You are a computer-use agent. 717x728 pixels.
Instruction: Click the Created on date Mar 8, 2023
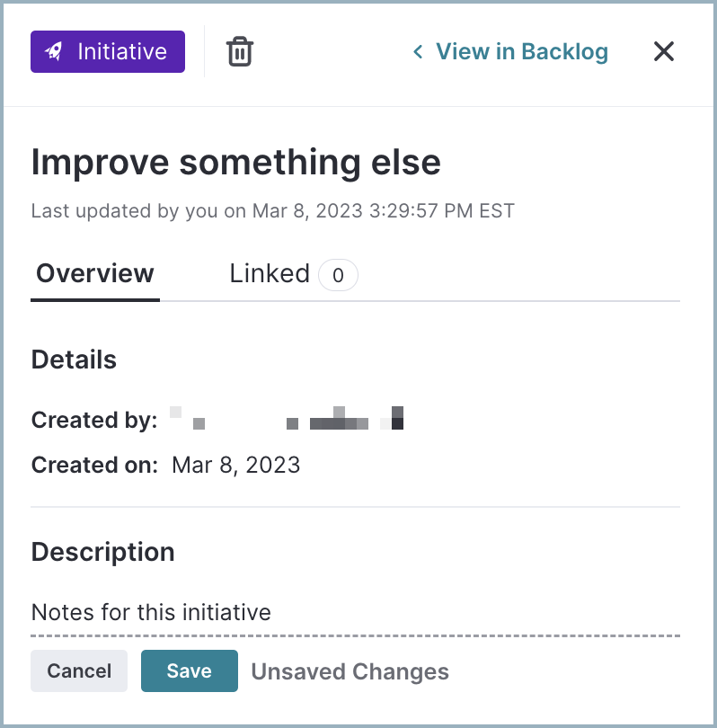pyautogui.click(x=235, y=466)
